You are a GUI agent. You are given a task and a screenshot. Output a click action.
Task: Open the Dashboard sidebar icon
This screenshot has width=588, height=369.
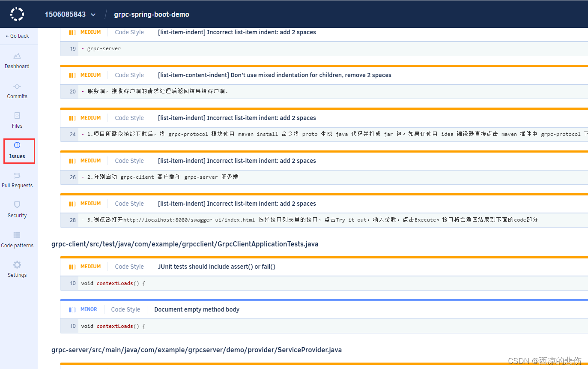point(17,56)
